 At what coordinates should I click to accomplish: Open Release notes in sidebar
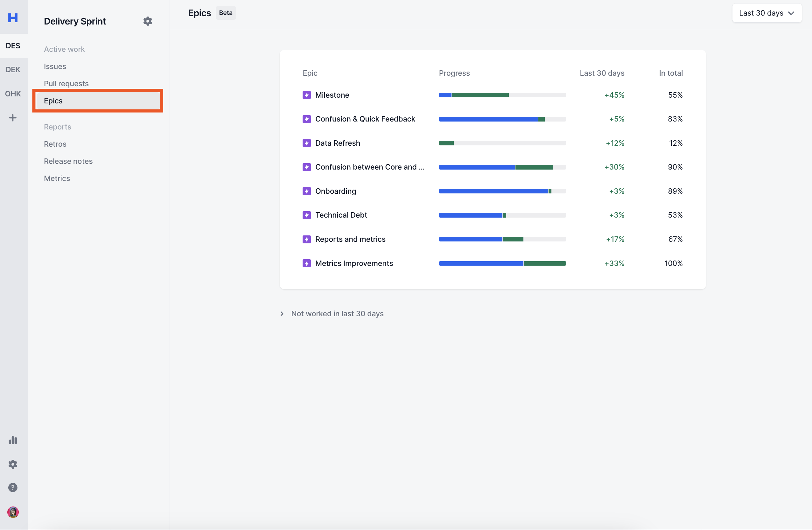click(68, 161)
